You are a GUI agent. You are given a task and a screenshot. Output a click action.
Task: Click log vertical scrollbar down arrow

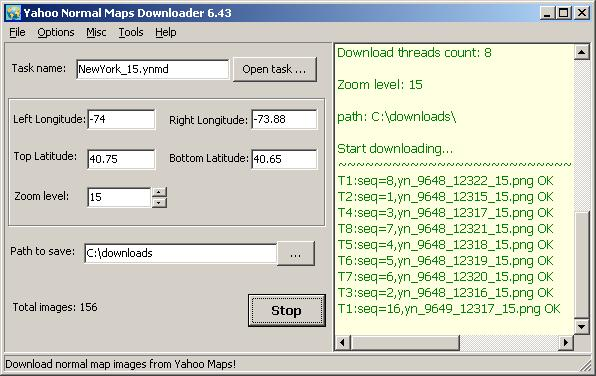click(582, 327)
